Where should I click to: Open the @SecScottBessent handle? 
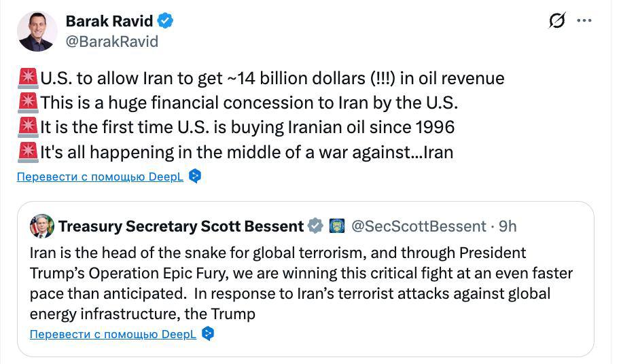[x=419, y=226]
